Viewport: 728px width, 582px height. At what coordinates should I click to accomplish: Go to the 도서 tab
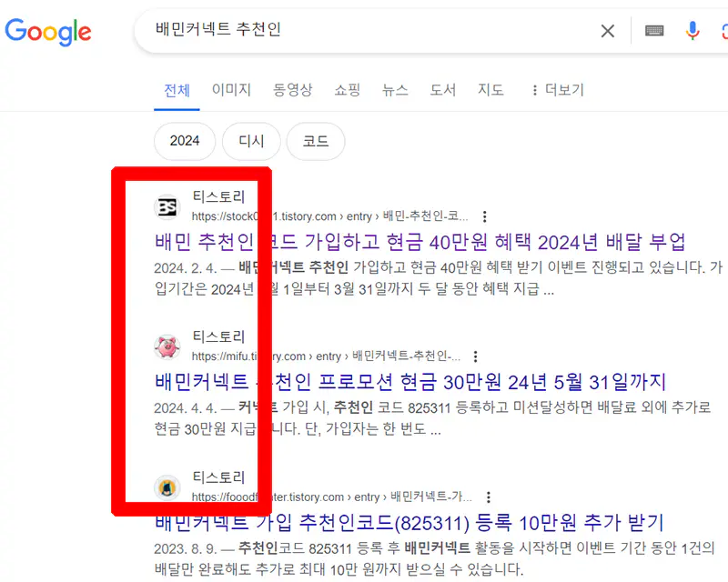click(x=442, y=89)
